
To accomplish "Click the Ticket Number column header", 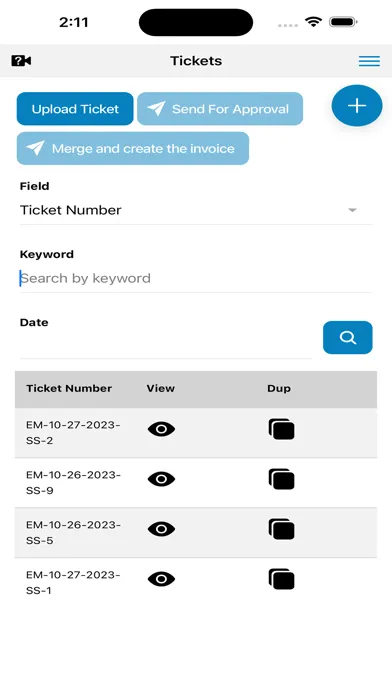I will click(69, 388).
